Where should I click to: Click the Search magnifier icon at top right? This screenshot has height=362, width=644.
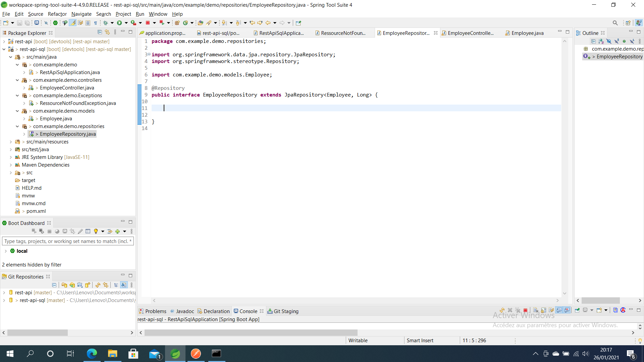(x=615, y=23)
